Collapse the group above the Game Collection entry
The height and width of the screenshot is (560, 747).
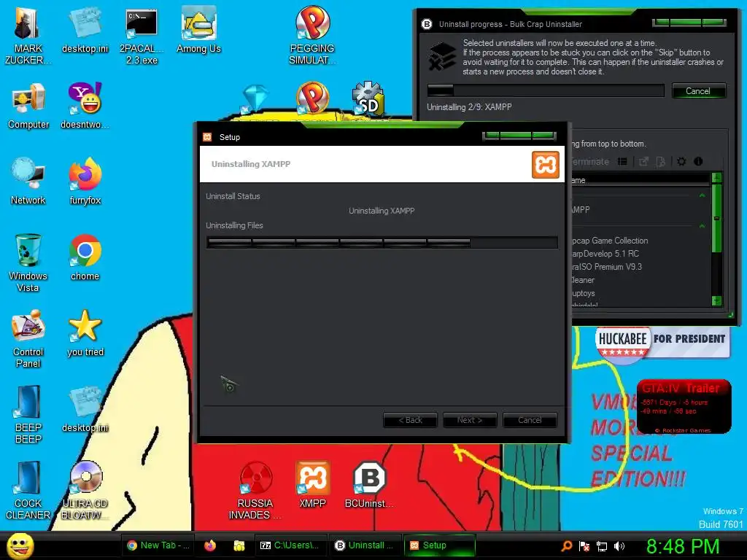[x=702, y=226]
